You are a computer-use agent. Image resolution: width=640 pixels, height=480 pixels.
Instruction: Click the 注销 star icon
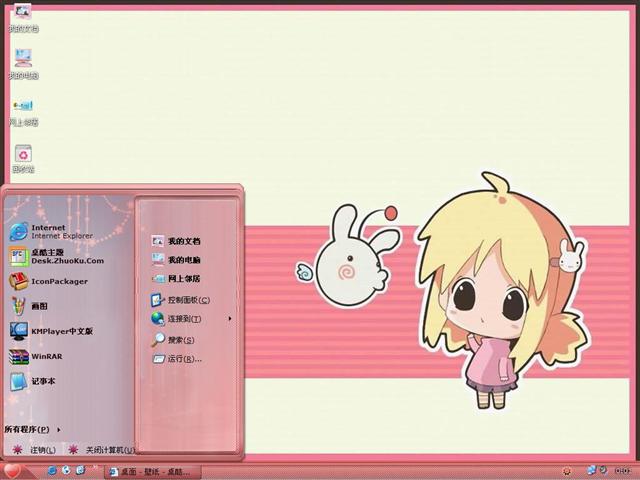click(x=17, y=449)
